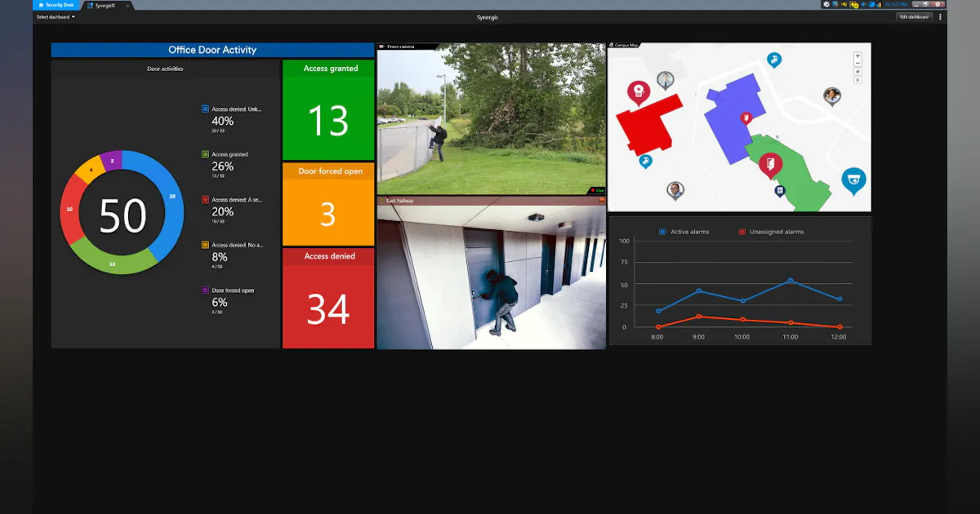980x514 pixels.
Task: Click the 40% value in the legend
Action: (x=223, y=121)
